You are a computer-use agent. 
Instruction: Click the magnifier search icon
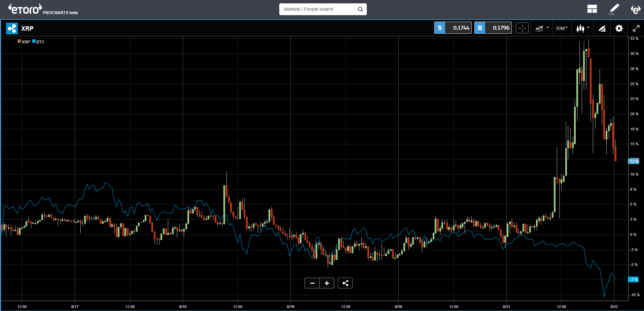360,9
